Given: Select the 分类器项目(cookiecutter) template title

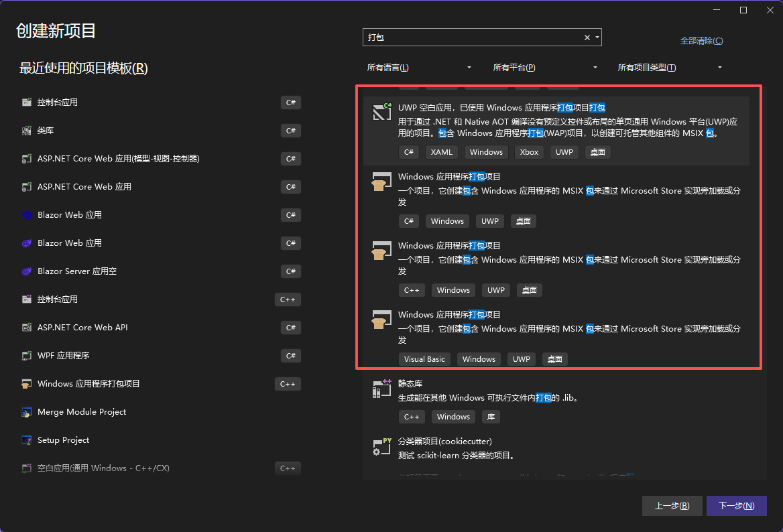Looking at the screenshot, I should 445,441.
